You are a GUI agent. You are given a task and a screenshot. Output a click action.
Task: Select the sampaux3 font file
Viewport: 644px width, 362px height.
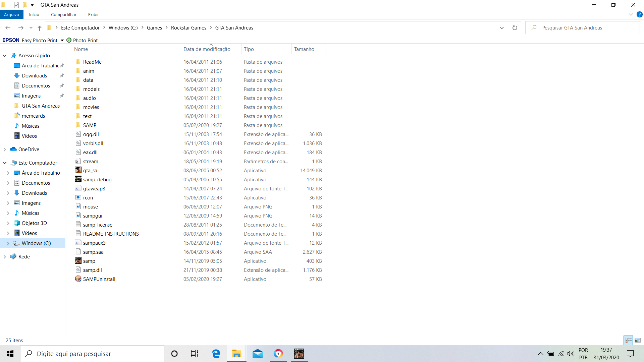click(94, 243)
